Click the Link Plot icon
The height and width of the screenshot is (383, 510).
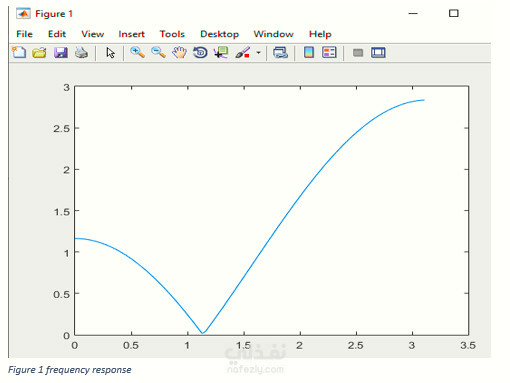pyautogui.click(x=280, y=52)
